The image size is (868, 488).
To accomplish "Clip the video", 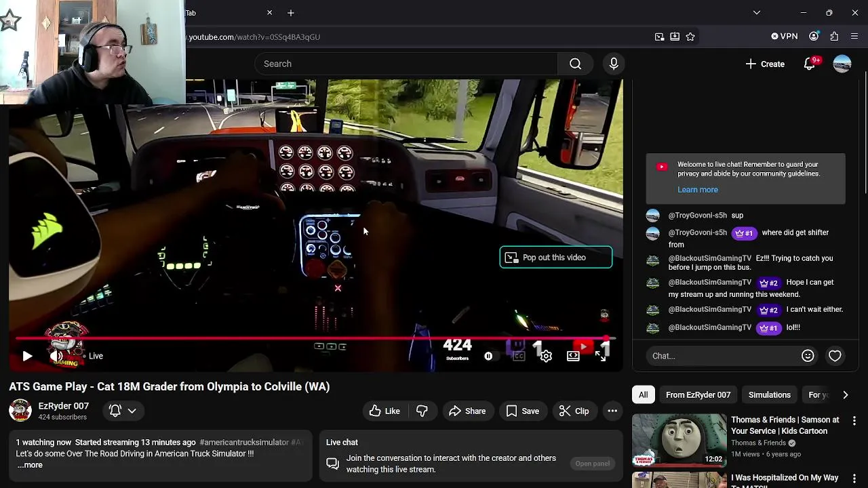I will pyautogui.click(x=574, y=411).
